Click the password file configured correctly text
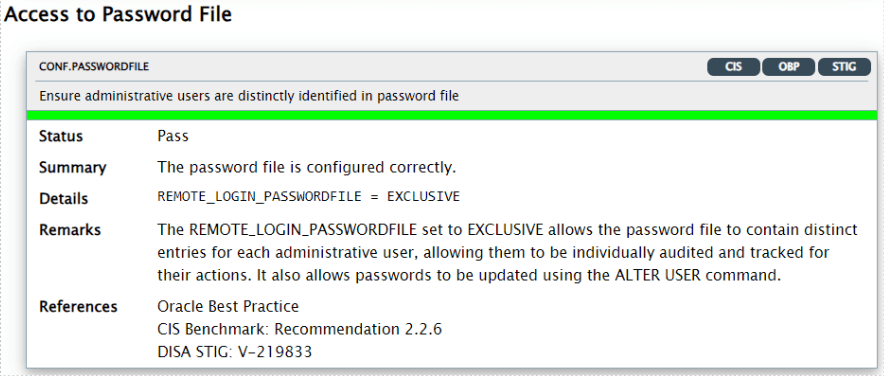The image size is (884, 376). tap(306, 167)
